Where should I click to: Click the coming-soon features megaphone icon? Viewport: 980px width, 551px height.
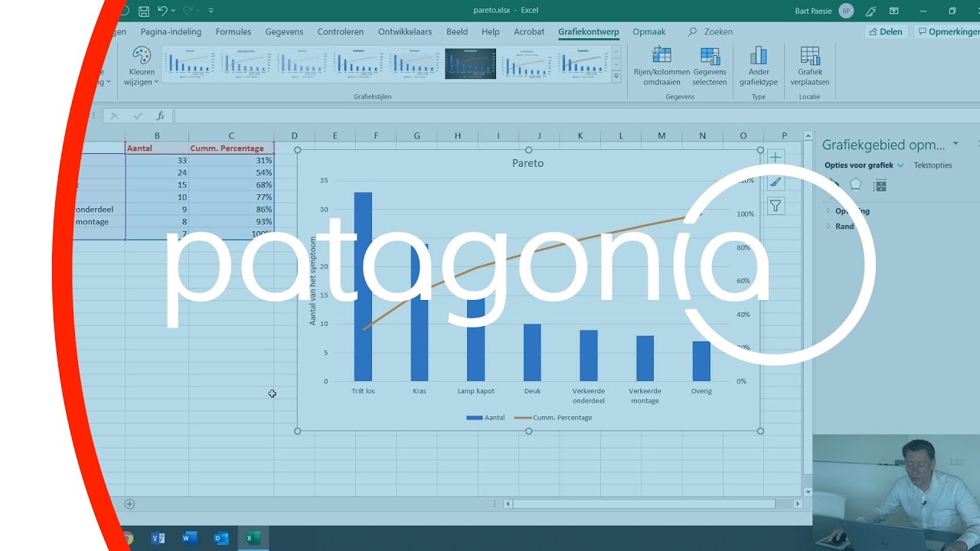tap(871, 11)
